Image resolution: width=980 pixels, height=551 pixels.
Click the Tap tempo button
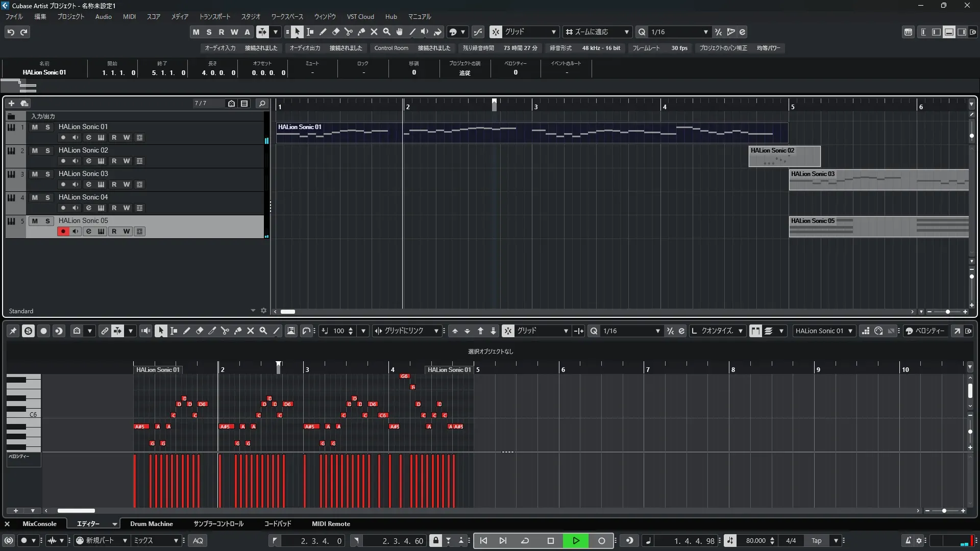coord(816,541)
